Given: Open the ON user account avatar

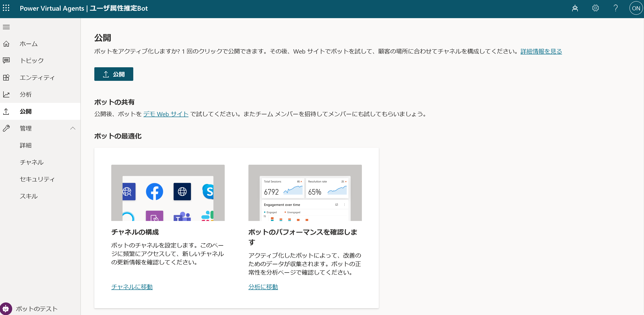Looking at the screenshot, I should click(x=636, y=8).
